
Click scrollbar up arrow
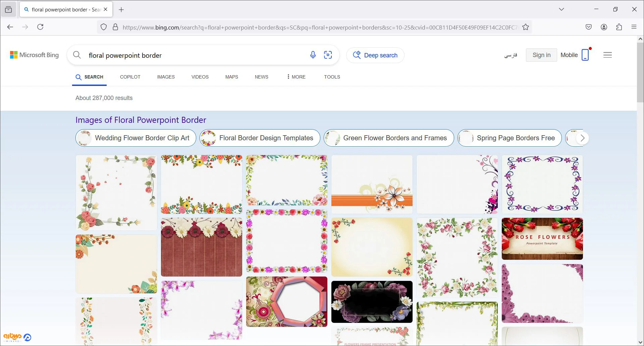(640, 39)
